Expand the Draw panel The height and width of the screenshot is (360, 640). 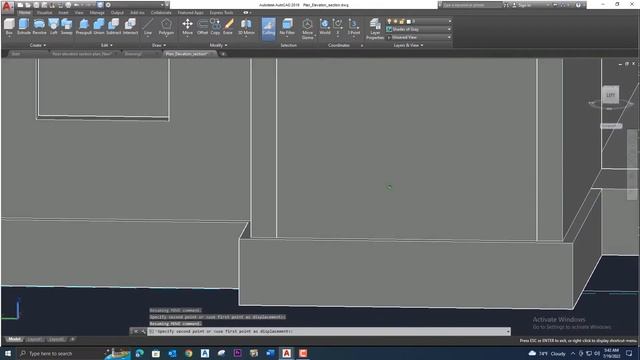pos(159,45)
